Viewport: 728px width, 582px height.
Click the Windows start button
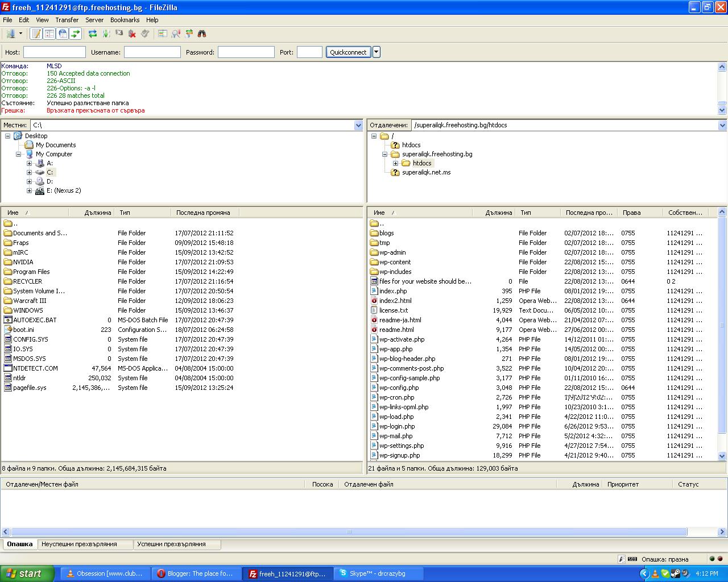pyautogui.click(x=27, y=573)
